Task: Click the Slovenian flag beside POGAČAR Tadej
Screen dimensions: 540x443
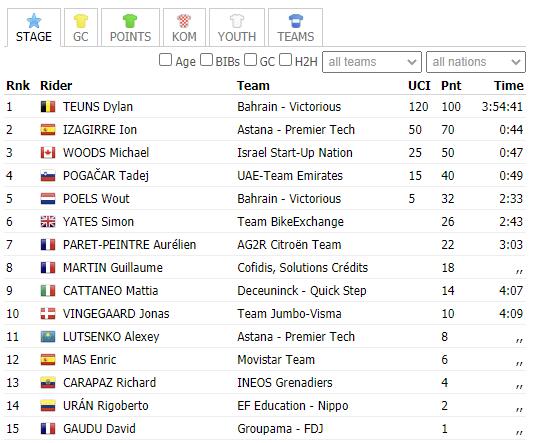Action: 48,176
